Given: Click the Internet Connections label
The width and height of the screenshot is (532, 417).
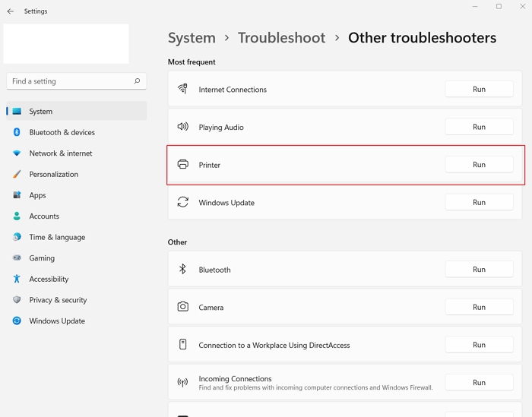Looking at the screenshot, I should (233, 90).
